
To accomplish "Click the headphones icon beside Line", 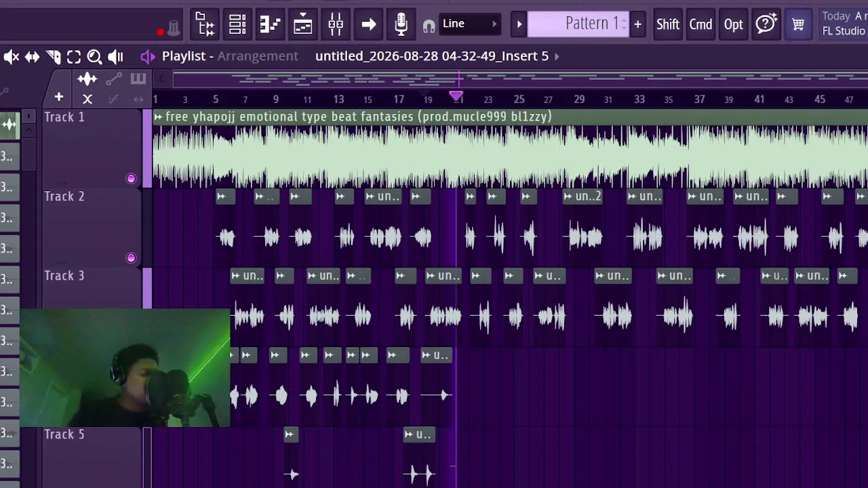I will 429,26.
